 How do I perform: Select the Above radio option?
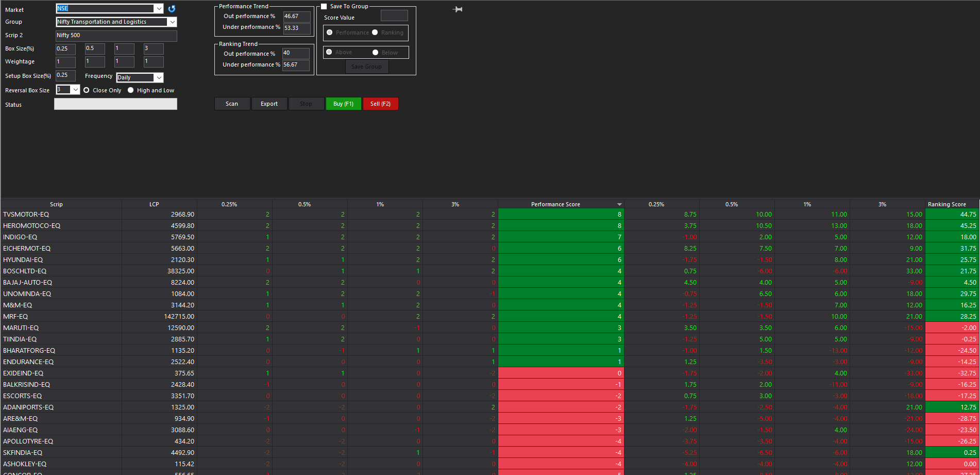click(329, 52)
